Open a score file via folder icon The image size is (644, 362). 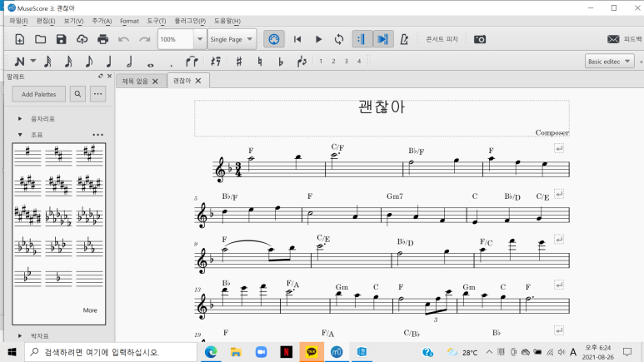pyautogui.click(x=40, y=39)
